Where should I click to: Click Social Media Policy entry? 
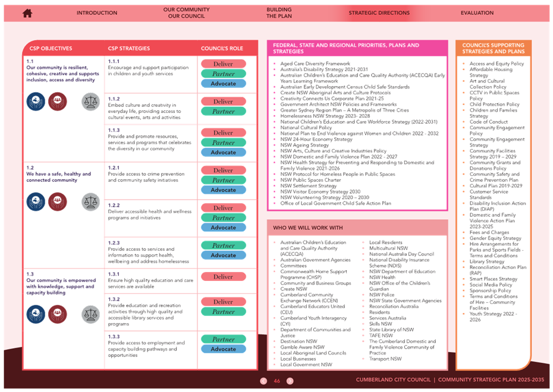tap(491, 284)
